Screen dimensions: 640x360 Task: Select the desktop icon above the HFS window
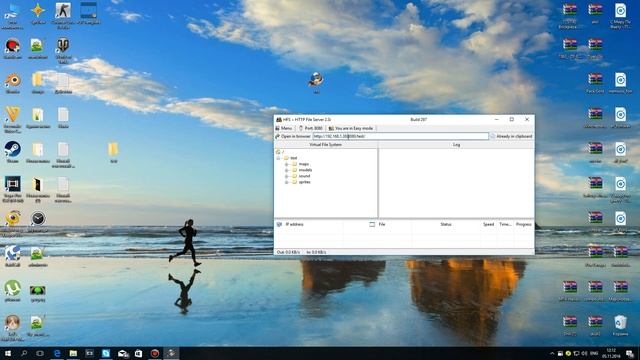point(316,82)
